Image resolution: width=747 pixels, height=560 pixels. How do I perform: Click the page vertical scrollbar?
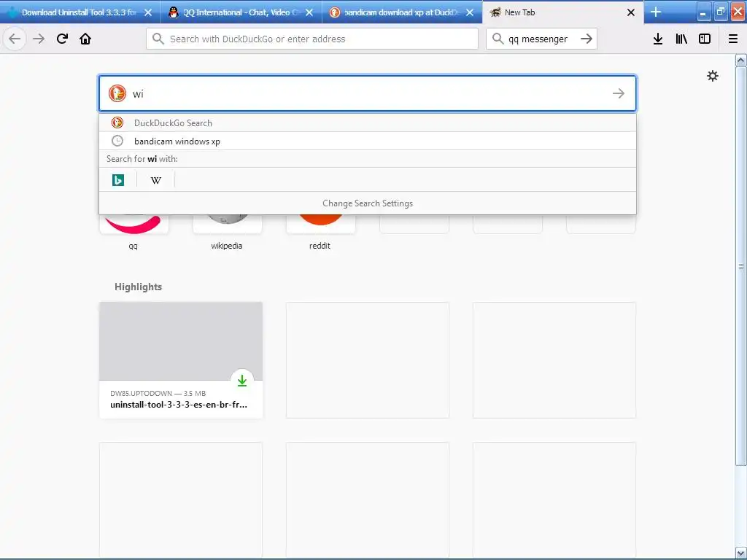741,265
